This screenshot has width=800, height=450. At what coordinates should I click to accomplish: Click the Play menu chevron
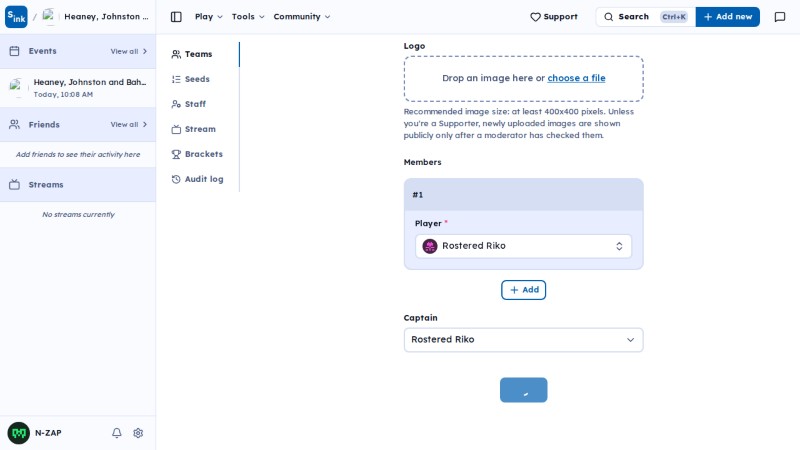220,17
